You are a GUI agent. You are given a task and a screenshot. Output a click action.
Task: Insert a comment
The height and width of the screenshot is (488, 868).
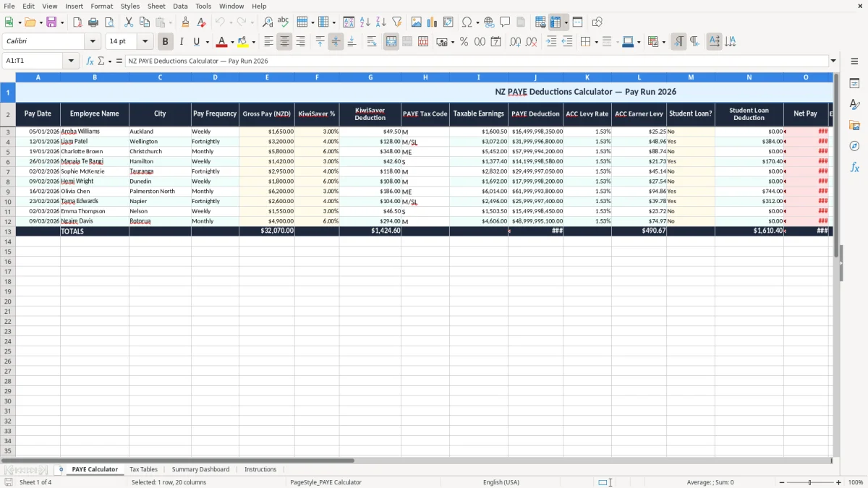505,22
